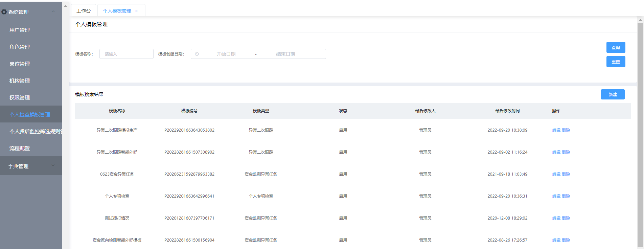Select template number P20201281607397706171
This screenshot has width=644, height=249.
[189, 218]
